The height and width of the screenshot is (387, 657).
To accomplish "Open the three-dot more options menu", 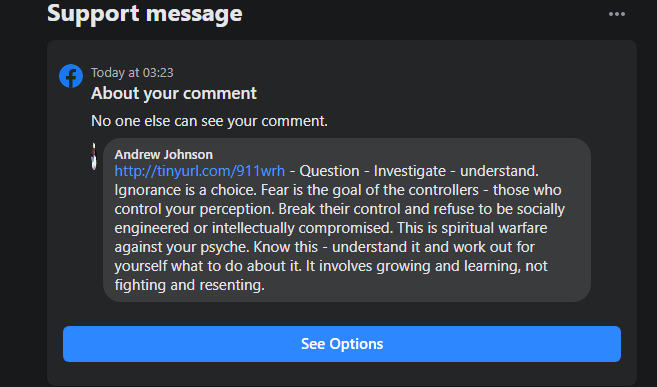I will (x=617, y=14).
